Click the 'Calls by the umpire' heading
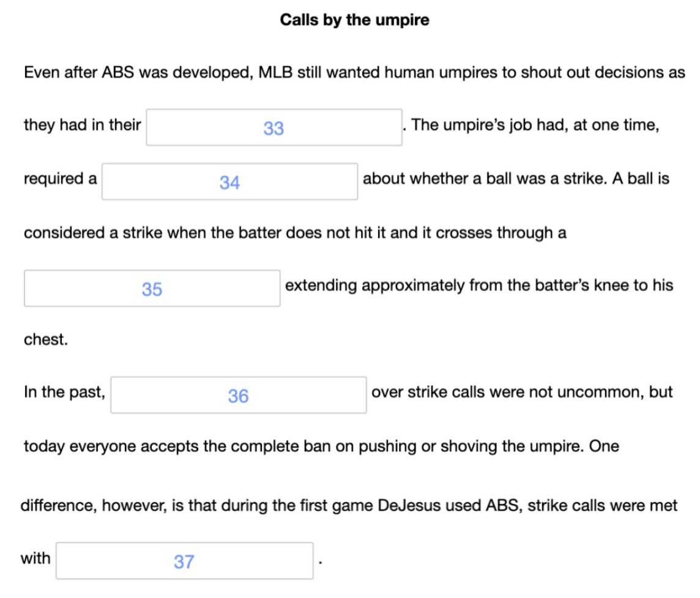The image size is (700, 598). (x=354, y=20)
